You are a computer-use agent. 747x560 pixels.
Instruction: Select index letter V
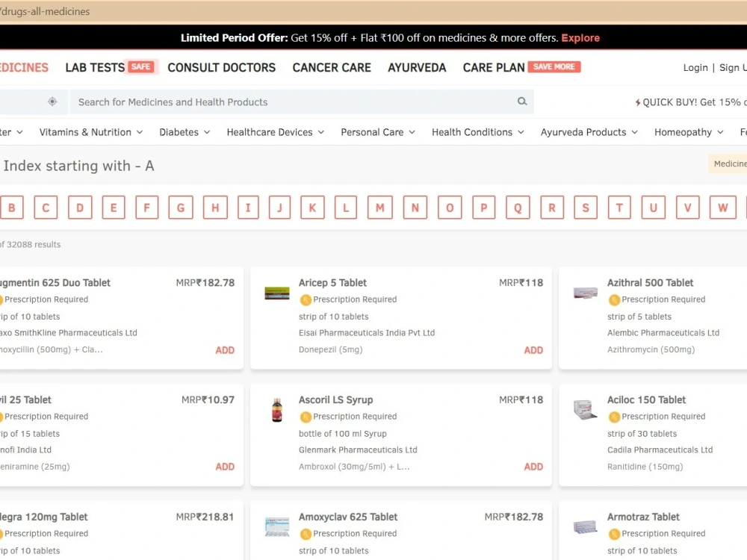tap(688, 207)
